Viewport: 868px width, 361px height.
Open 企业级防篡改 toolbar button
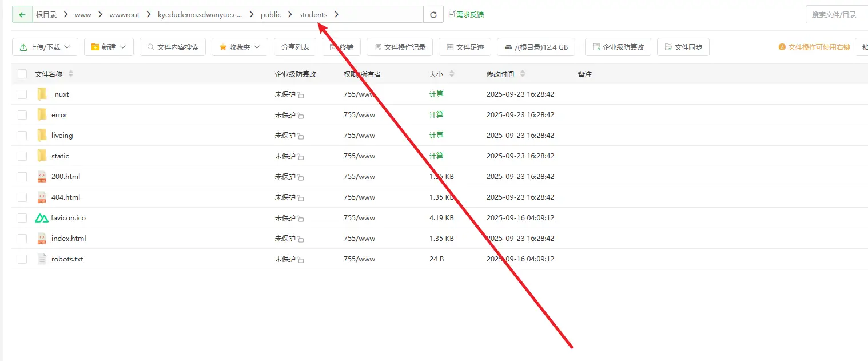click(618, 47)
